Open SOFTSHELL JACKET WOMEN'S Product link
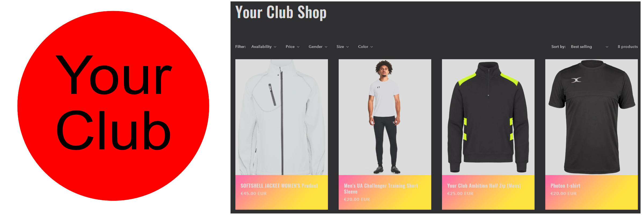This screenshot has width=644, height=215. [x=279, y=186]
